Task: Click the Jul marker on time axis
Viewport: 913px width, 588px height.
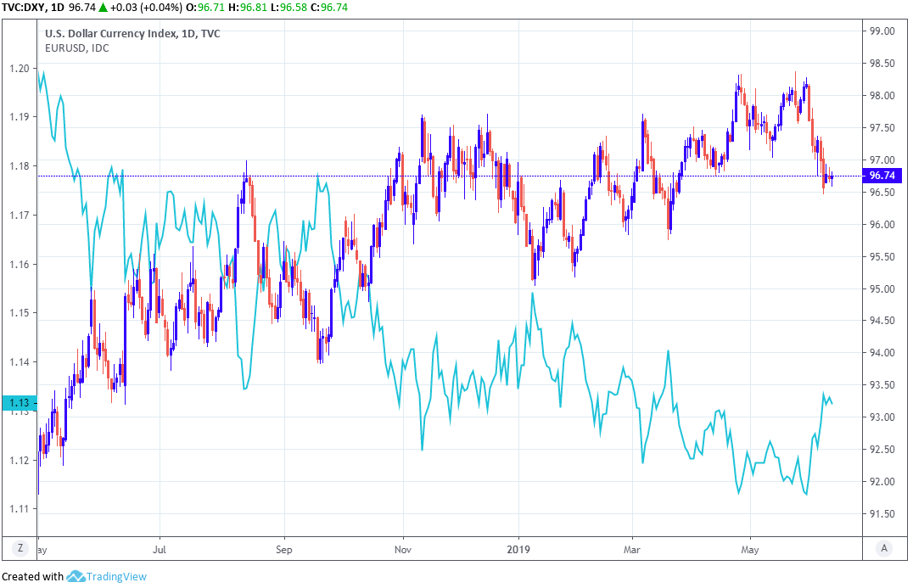Action: point(159,549)
